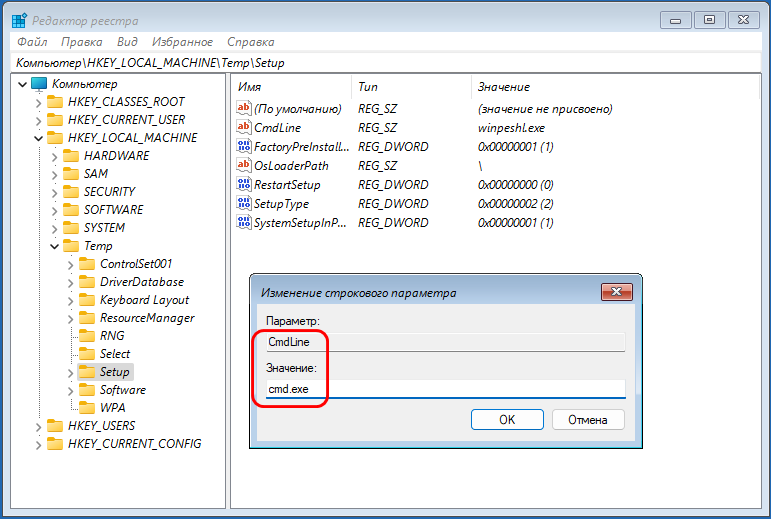771x519 pixels.
Task: Click the DWORD icon next to FactoryPreInstall
Action: 244,146
